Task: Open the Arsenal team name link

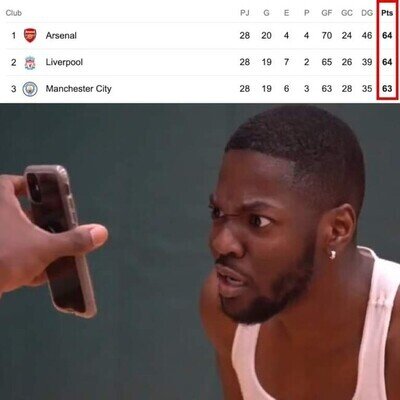Action: tap(61, 35)
